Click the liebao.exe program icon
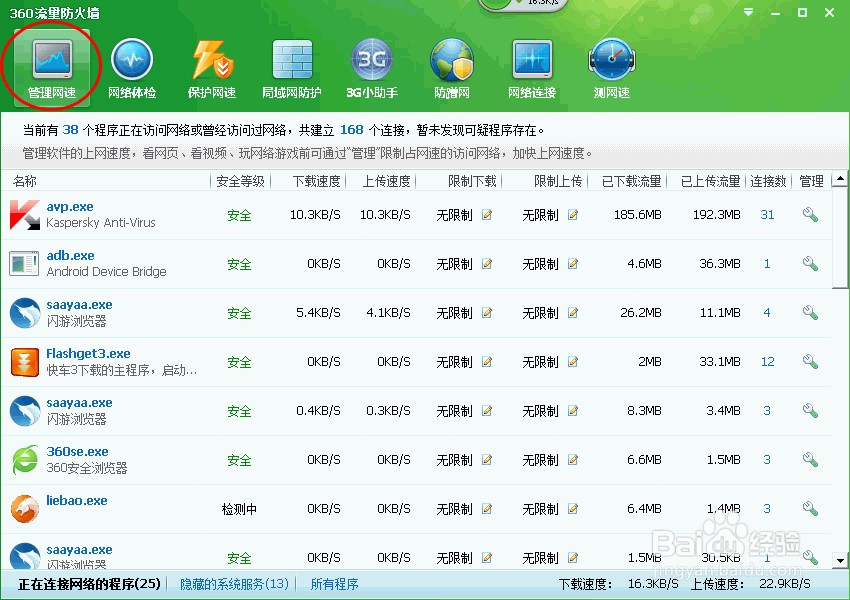 coord(25,508)
